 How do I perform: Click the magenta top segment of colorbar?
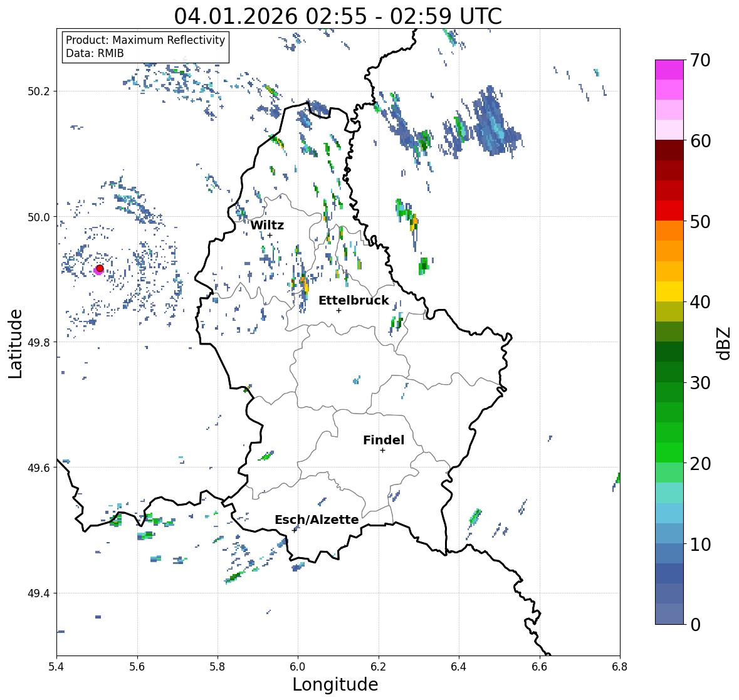click(x=669, y=70)
